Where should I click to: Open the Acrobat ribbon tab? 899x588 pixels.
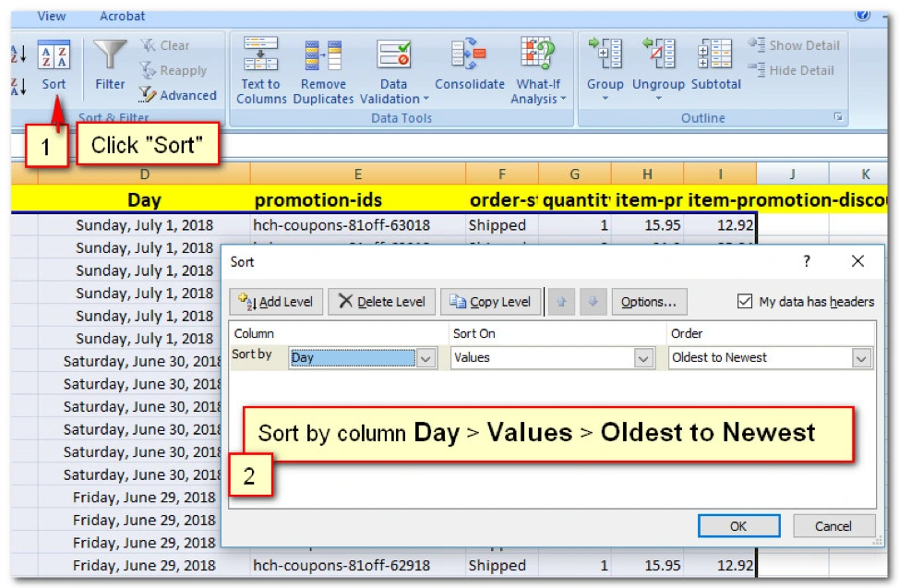pyautogui.click(x=122, y=16)
